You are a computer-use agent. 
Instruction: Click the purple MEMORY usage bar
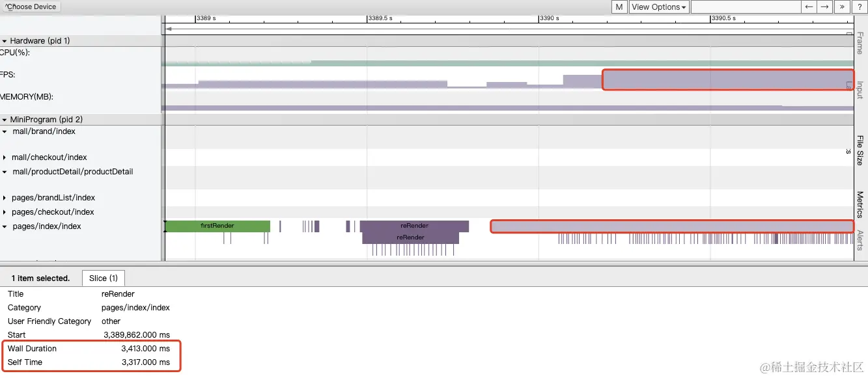tap(508, 108)
